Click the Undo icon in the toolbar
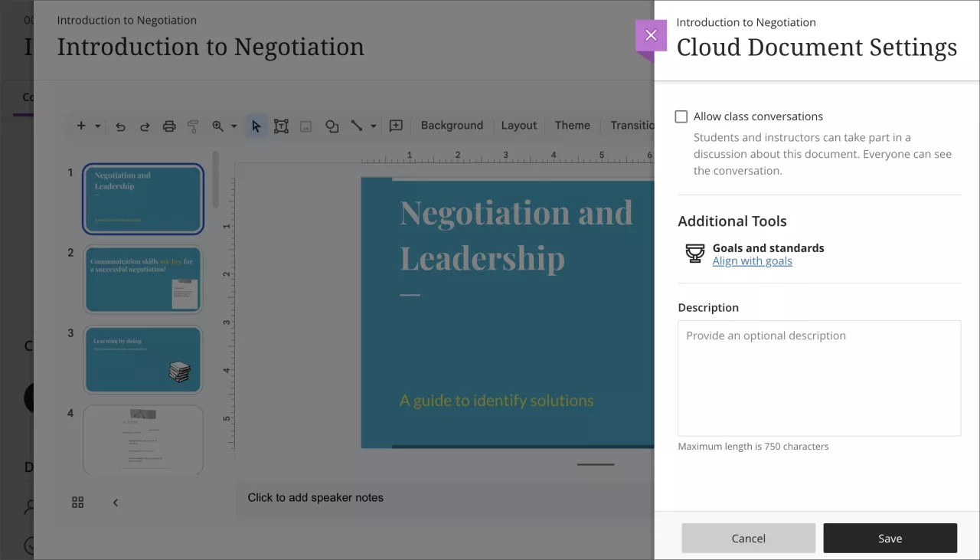Image resolution: width=980 pixels, height=560 pixels. click(120, 126)
